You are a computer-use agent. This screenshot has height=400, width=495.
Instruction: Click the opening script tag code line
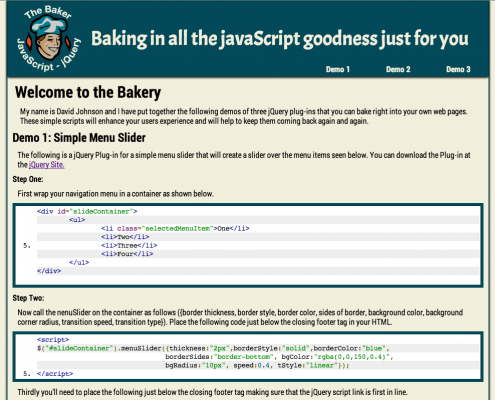[53, 340]
